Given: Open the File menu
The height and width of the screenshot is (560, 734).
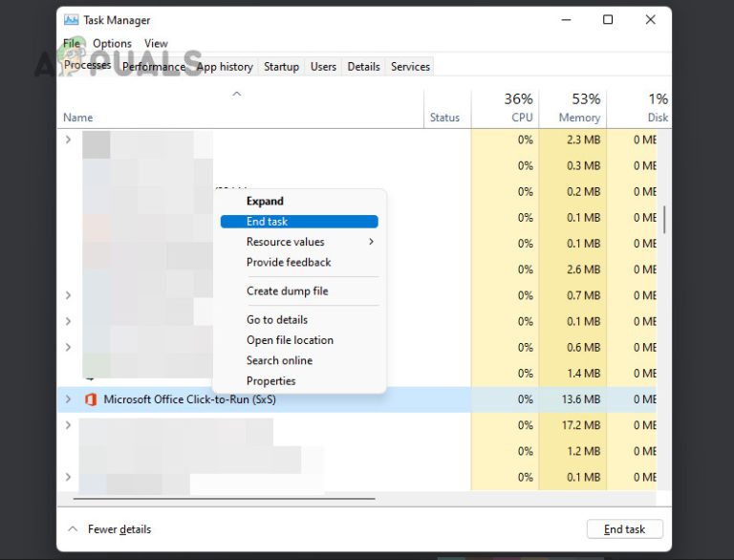Looking at the screenshot, I should click(x=72, y=44).
